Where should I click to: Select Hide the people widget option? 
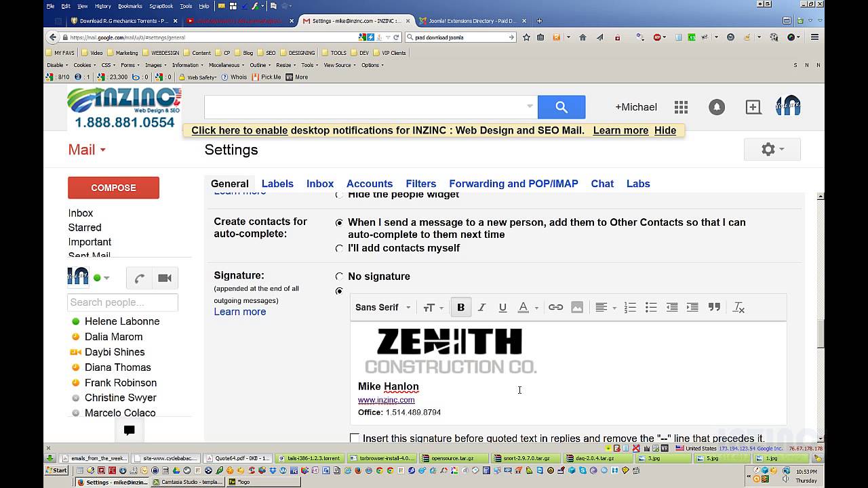pos(339,195)
